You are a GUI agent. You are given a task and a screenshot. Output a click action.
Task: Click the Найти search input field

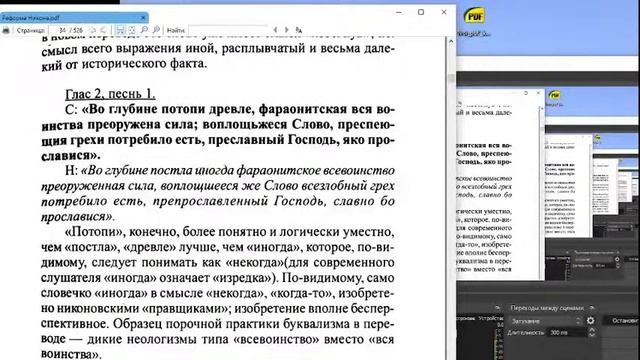click(229, 30)
